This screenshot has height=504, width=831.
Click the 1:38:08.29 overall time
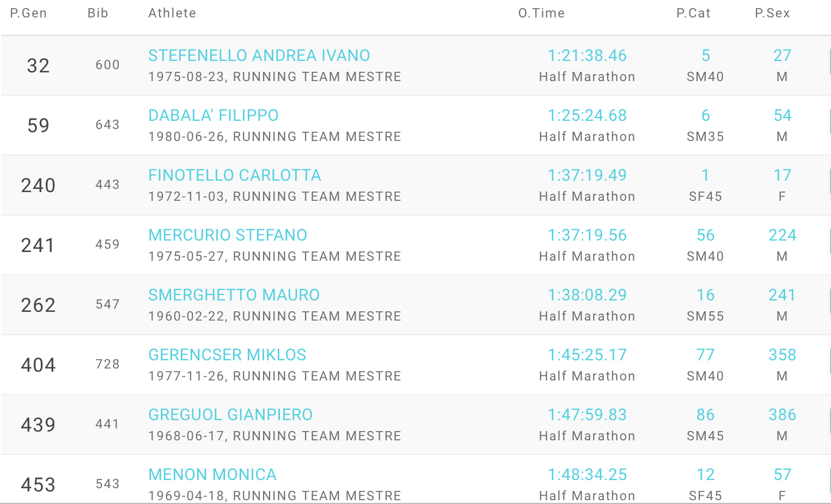tap(587, 295)
